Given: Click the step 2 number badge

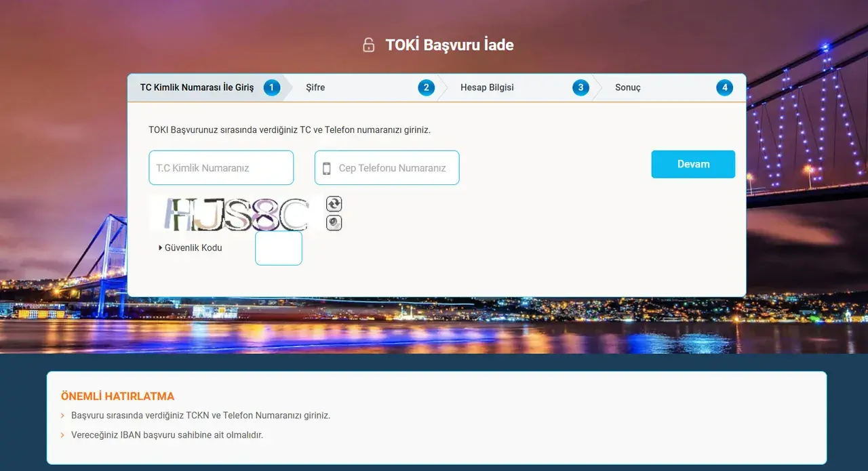Looking at the screenshot, I should [426, 87].
